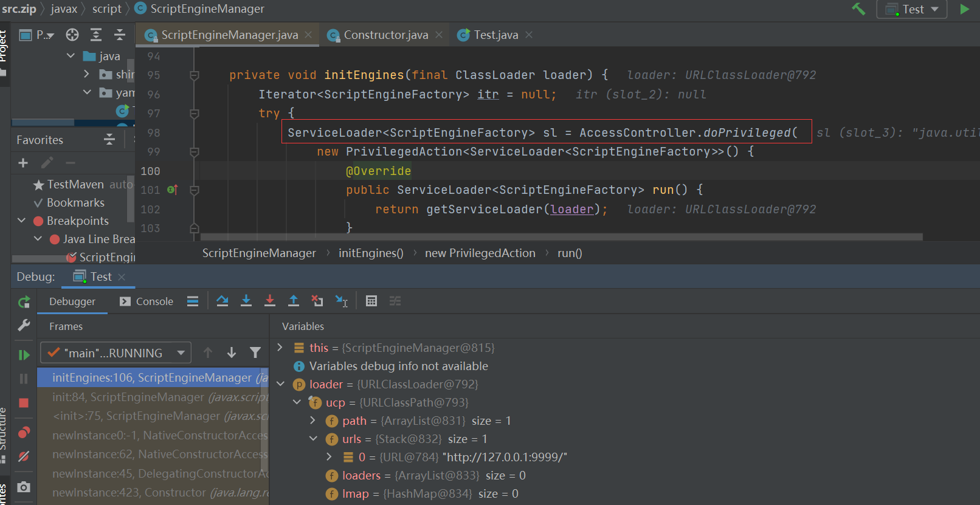Viewport: 980px width, 505px height.
Task: Click the edit pencil icon in Favorites
Action: [x=47, y=163]
